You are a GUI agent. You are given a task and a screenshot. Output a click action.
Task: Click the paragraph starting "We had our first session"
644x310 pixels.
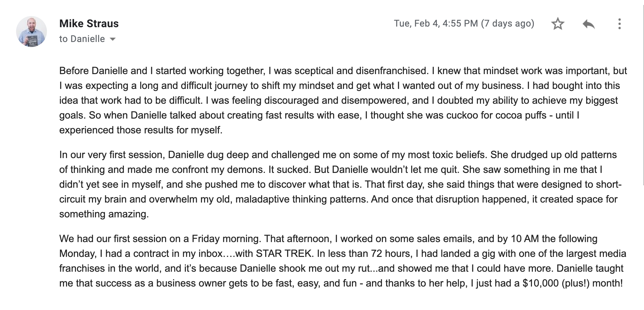pyautogui.click(x=343, y=261)
